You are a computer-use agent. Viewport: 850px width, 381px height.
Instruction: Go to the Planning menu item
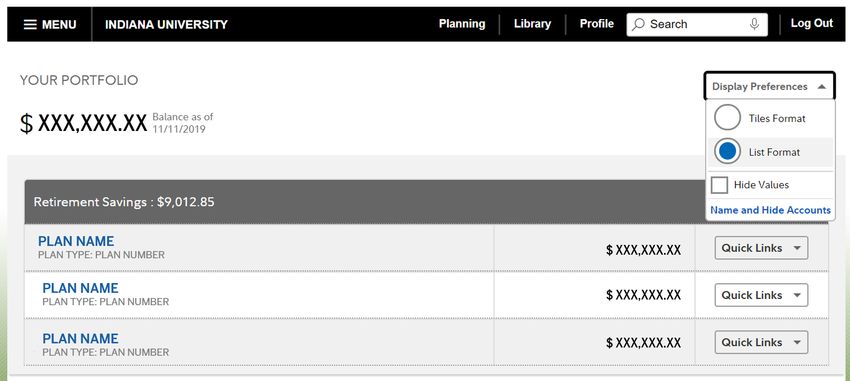point(462,24)
